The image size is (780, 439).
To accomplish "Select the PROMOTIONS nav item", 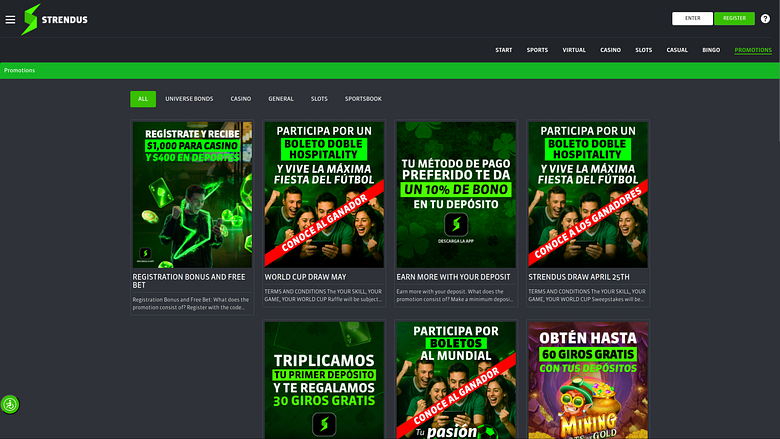I will click(753, 50).
